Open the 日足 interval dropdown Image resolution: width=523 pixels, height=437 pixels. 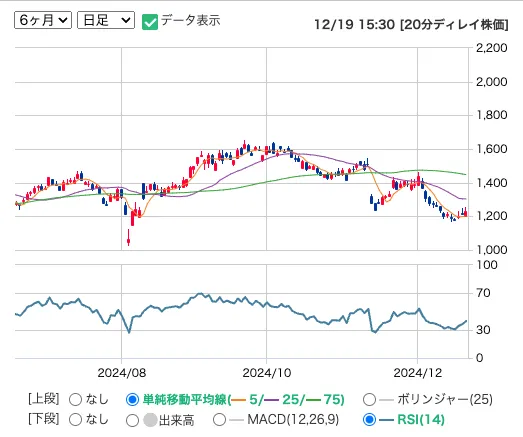tap(106, 20)
